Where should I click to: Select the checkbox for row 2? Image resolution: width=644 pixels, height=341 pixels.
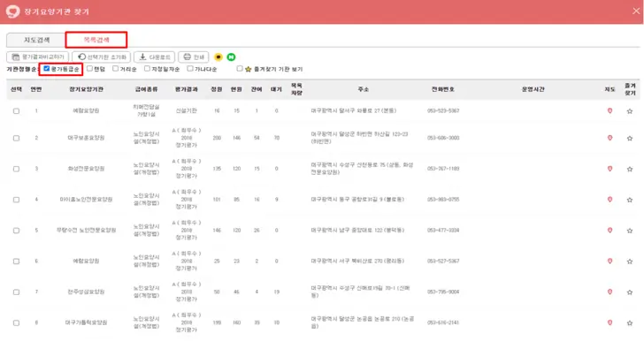(16, 138)
